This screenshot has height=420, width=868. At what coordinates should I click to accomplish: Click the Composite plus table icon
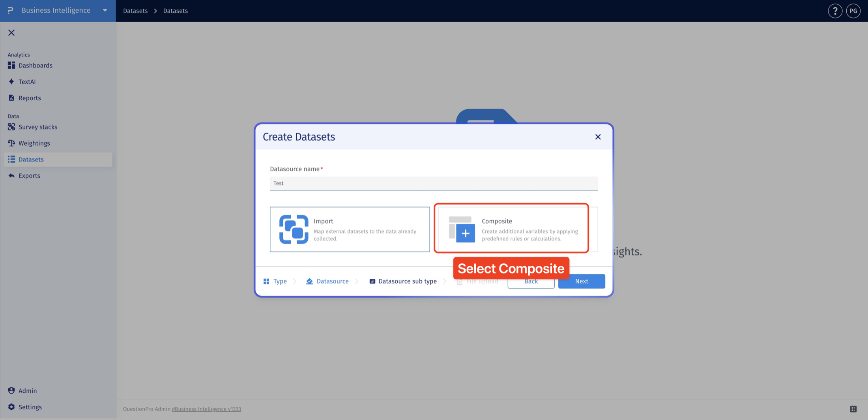coord(462,229)
